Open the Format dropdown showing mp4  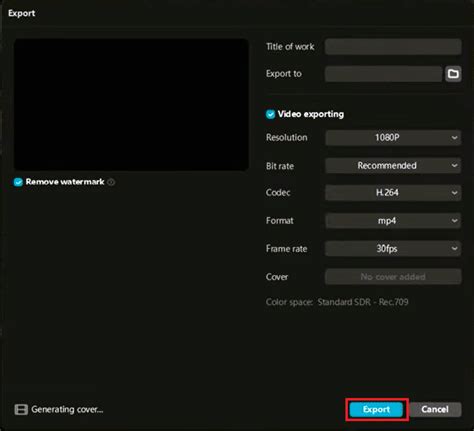(x=393, y=221)
